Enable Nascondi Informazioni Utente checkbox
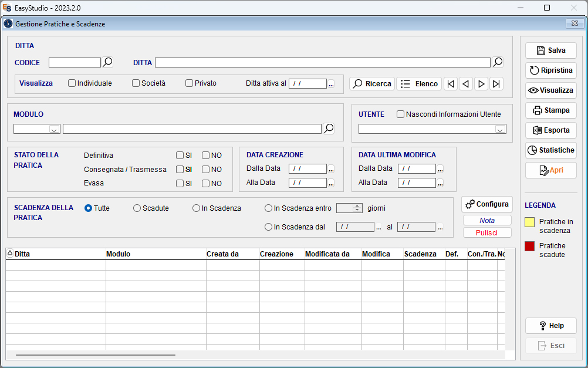588x368 pixels. point(400,114)
